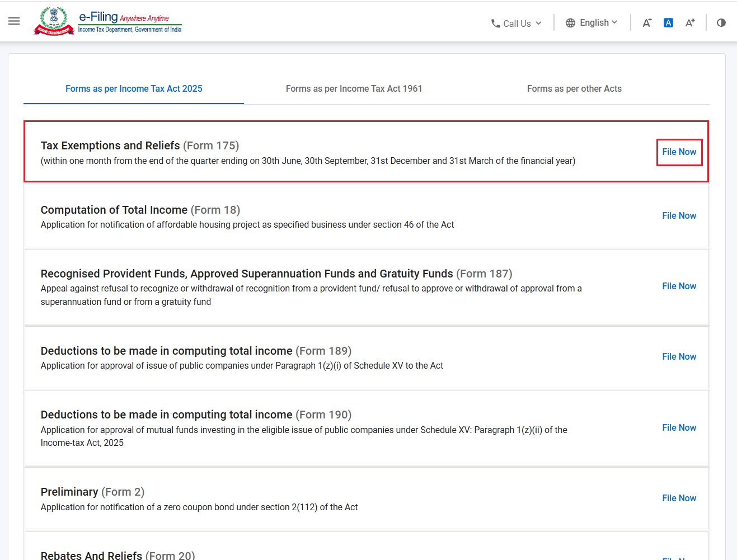Click File Now for Preliminary Form 2
The width and height of the screenshot is (737, 560).
679,498
